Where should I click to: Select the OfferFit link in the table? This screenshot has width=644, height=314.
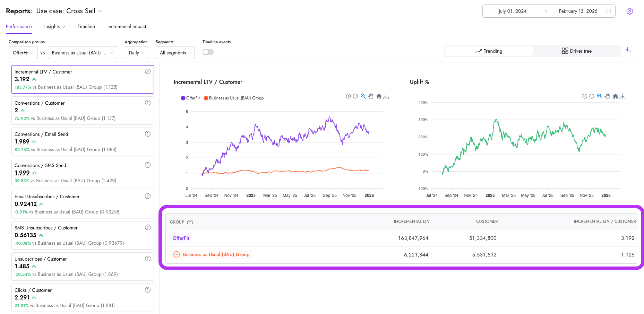point(181,238)
